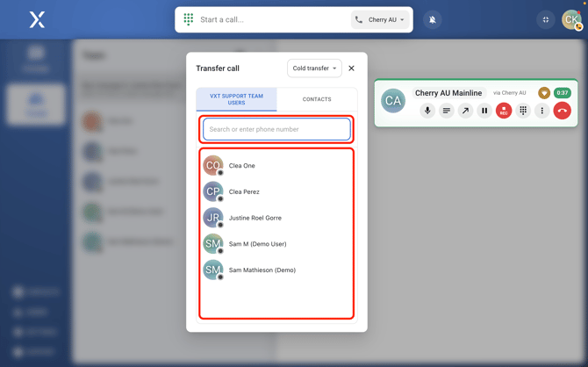The width and height of the screenshot is (588, 367).
Task: Choose Clea One as transfer target
Action: click(242, 165)
